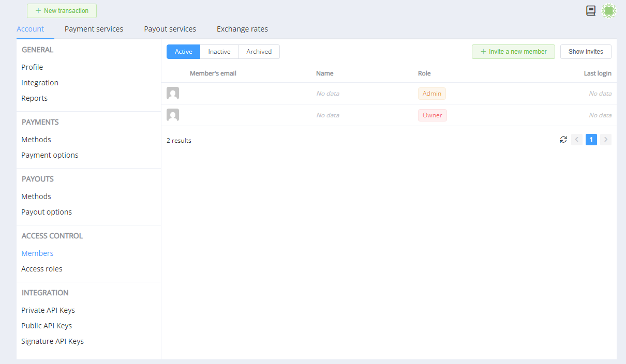Switch to the Exchange rates tab
The width and height of the screenshot is (626, 364).
(242, 29)
